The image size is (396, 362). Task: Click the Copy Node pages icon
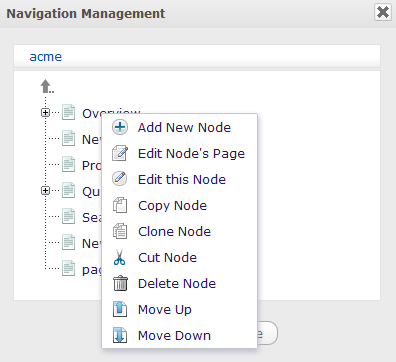[120, 205]
